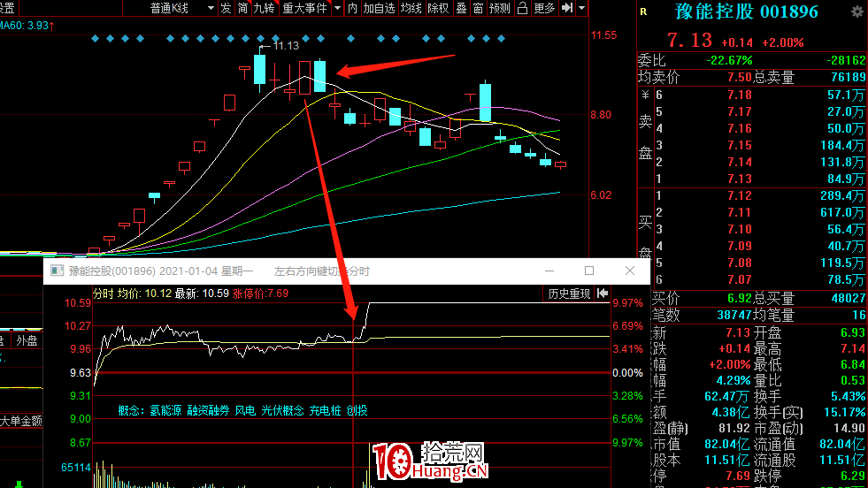Click the intraday popup window title icon

(57, 271)
